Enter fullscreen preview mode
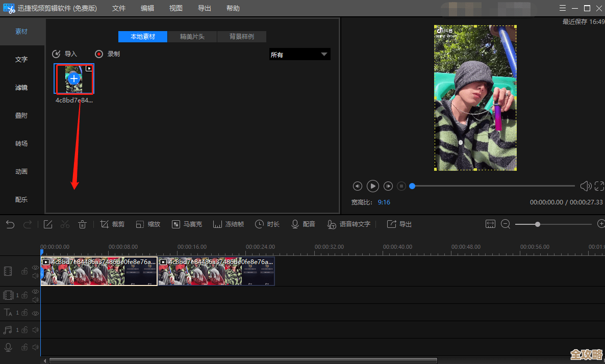This screenshot has width=605, height=364. tap(599, 187)
